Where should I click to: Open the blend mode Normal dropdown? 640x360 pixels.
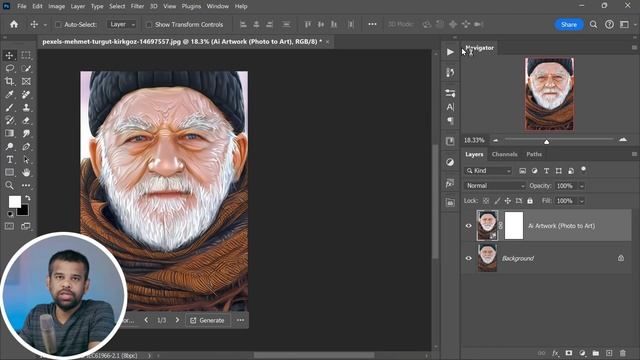point(494,186)
